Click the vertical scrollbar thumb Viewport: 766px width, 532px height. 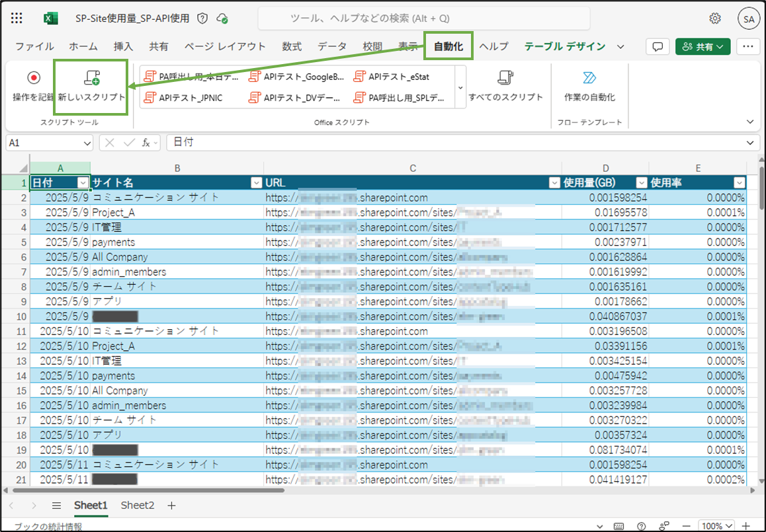tap(761, 188)
